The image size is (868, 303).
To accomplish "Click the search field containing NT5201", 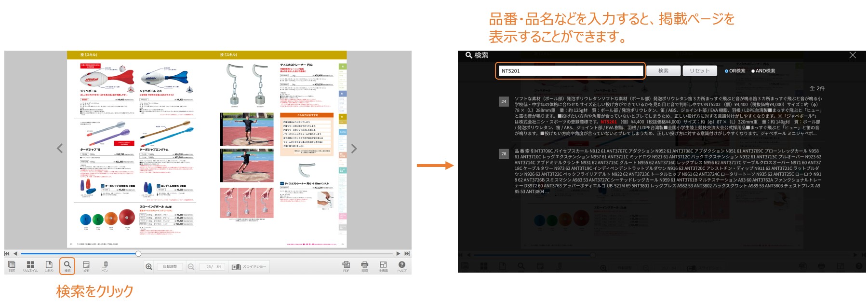I will 570,71.
